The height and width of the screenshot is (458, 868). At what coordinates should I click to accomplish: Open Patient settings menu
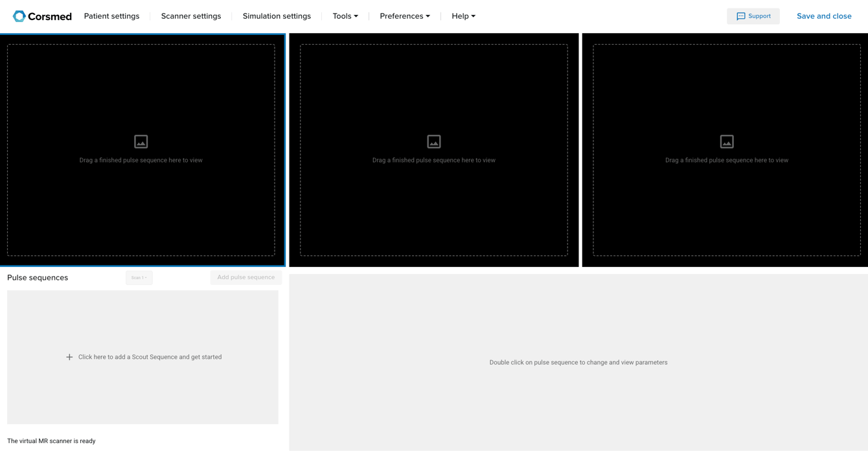coord(111,16)
